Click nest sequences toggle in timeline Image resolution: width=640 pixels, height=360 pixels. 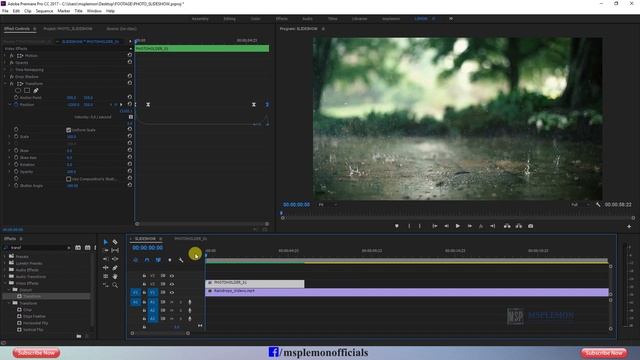[136, 260]
